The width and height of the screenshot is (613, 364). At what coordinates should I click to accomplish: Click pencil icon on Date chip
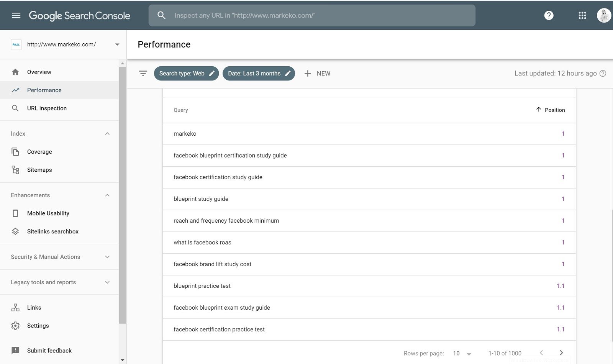pyautogui.click(x=288, y=74)
